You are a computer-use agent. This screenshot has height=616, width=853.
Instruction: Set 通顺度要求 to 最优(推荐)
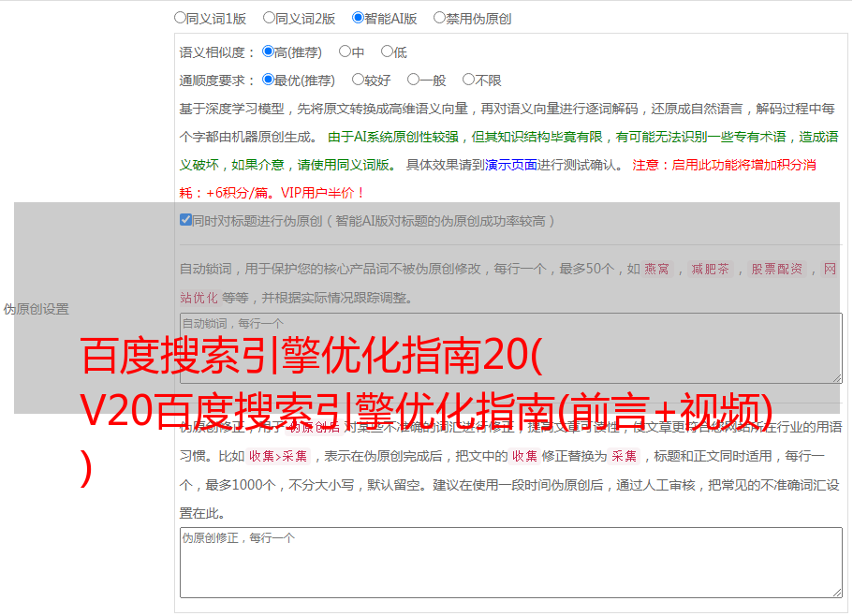(268, 80)
